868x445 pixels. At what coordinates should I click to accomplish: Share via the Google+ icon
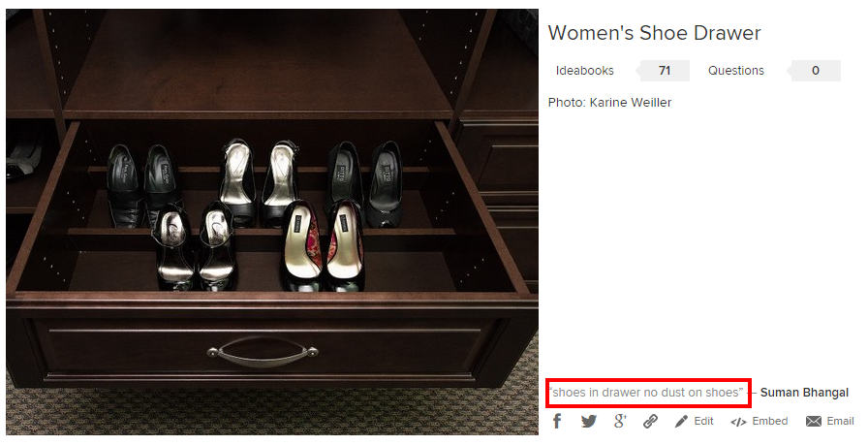point(620,421)
